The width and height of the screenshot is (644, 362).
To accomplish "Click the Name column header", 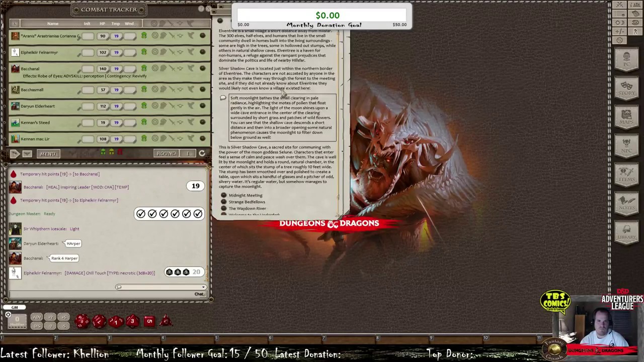I will click(x=53, y=24).
